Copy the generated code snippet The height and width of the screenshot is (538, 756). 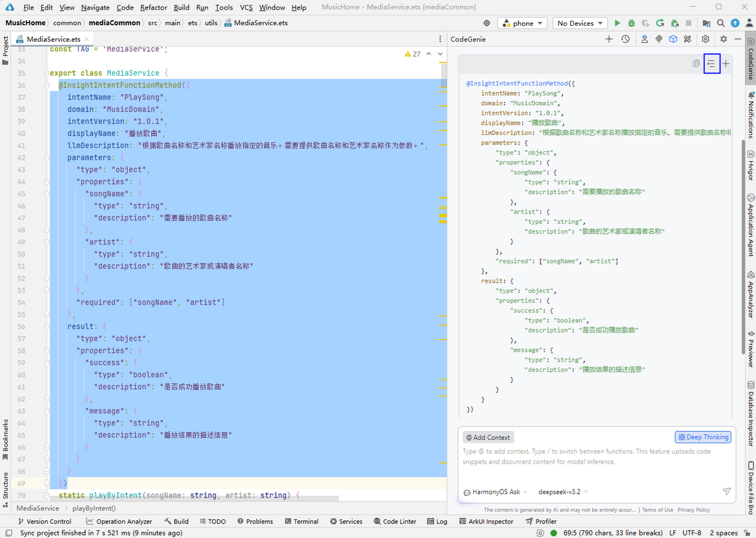[696, 64]
